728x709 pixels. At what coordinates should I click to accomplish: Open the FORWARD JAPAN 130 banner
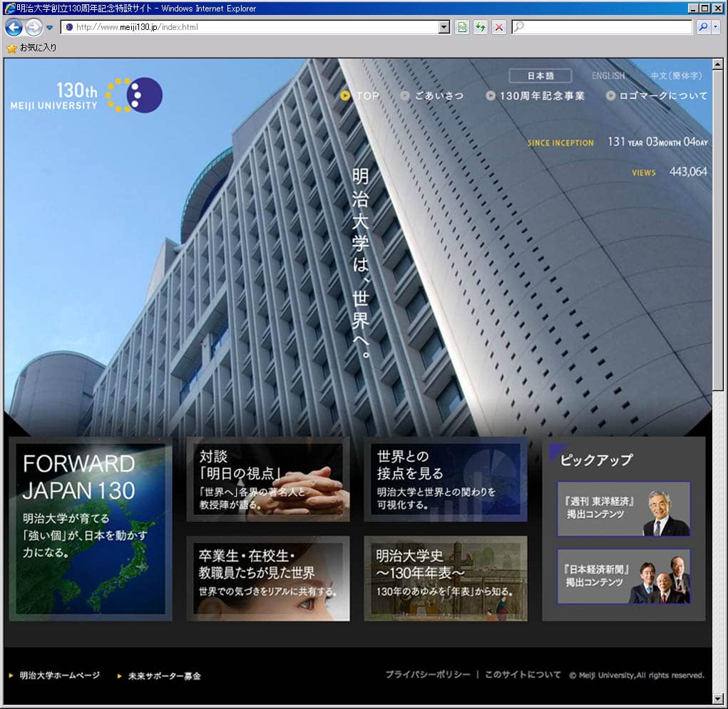[x=91, y=529]
